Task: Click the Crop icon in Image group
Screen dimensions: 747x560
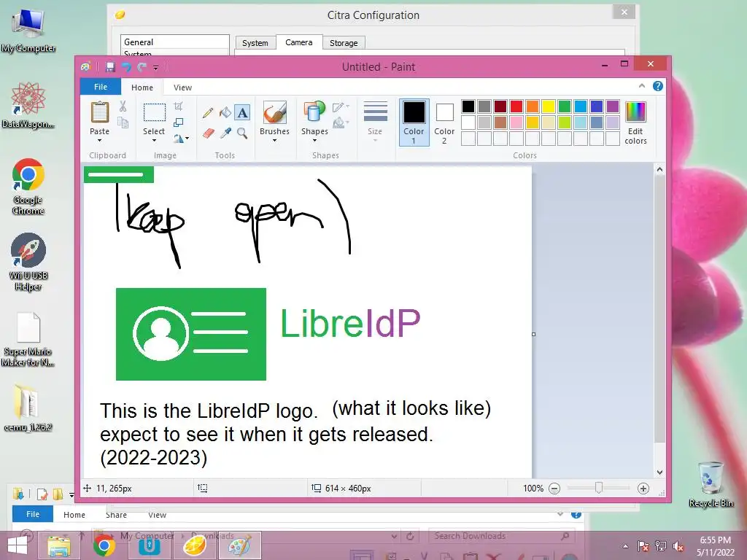Action: (179, 106)
